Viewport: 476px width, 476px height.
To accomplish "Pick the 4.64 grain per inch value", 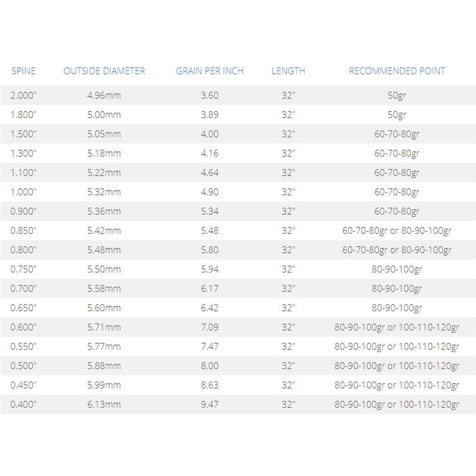I will pos(210,173).
